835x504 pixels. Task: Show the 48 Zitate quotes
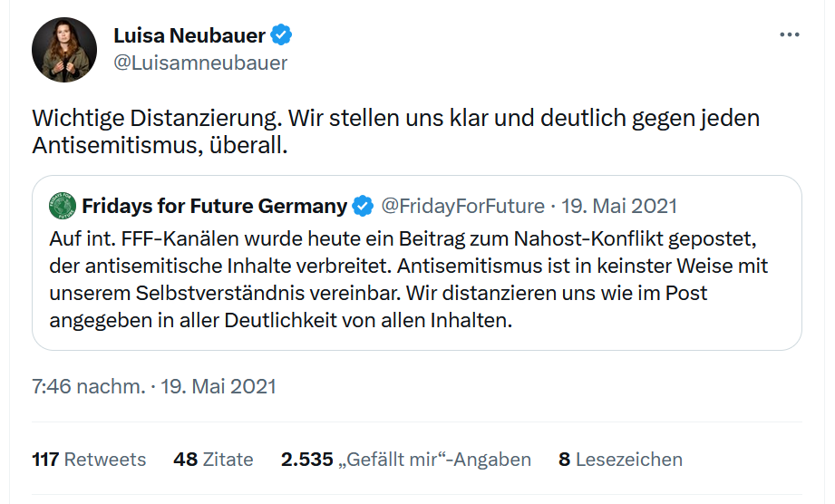[x=213, y=460]
